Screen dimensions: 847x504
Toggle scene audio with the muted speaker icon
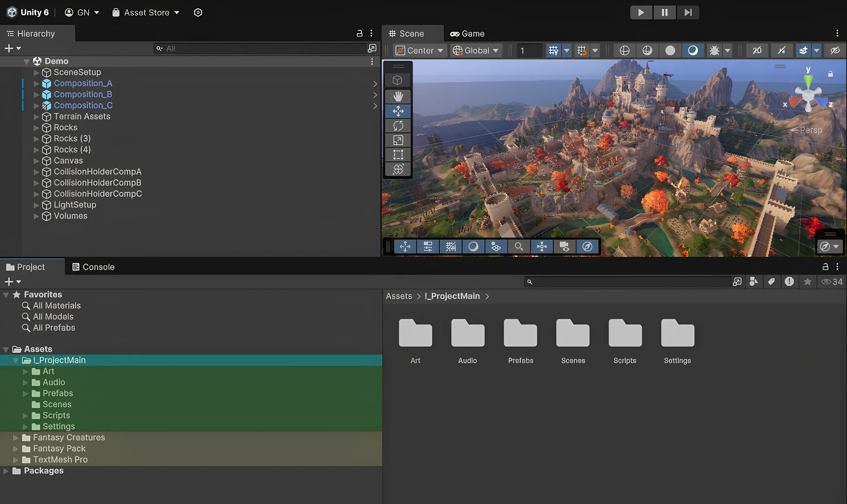pos(782,50)
